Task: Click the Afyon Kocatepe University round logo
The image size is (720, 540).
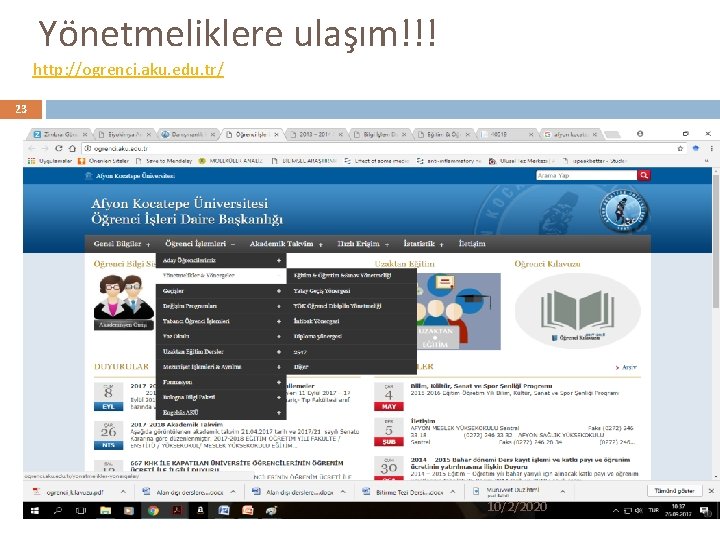Action: (624, 211)
